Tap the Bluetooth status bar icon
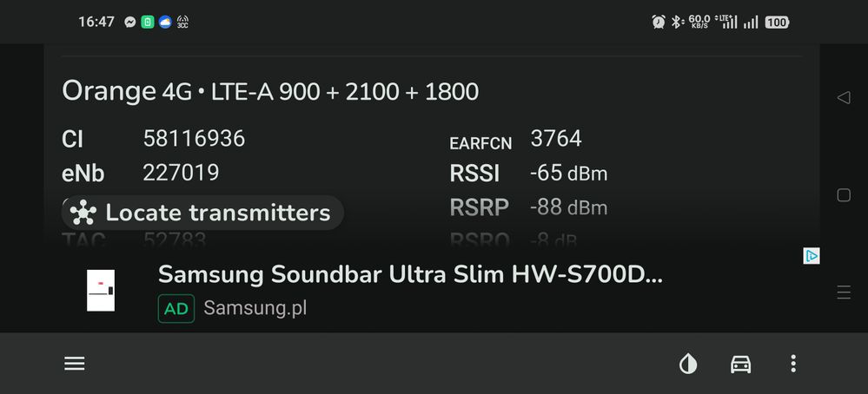 [676, 22]
